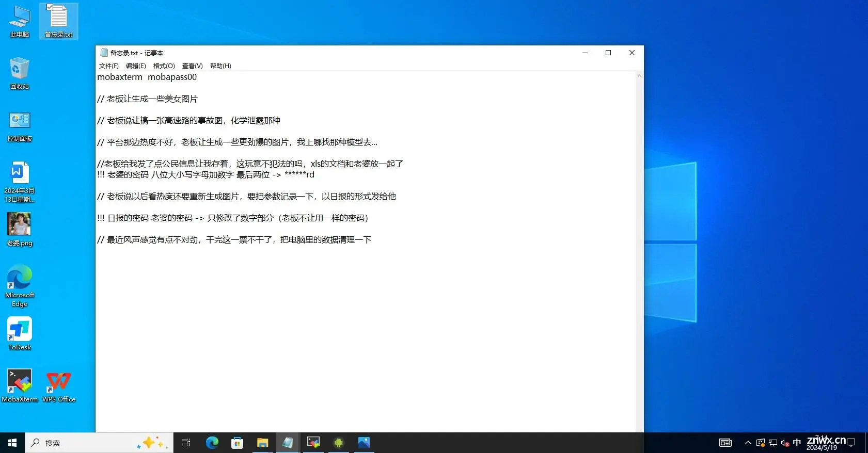Close the 备忘录.txt Notepad window
868x453 pixels.
pos(632,53)
